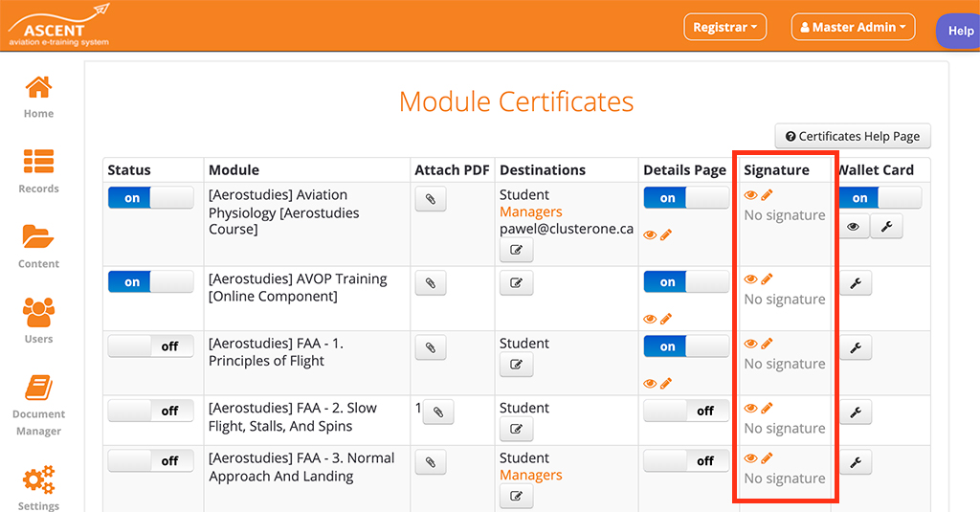Edit signature pencil for Aviation Physiology row
This screenshot has height=512, width=980.
(x=767, y=195)
